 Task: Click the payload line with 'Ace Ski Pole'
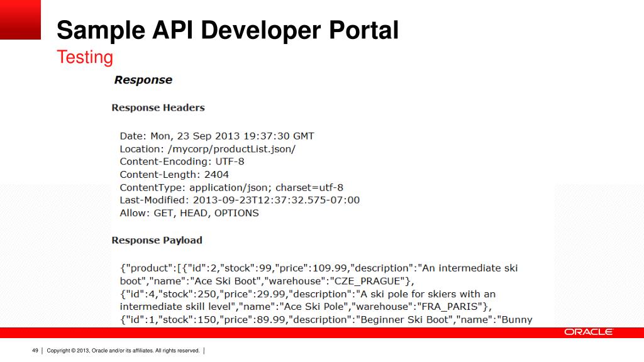click(x=306, y=307)
